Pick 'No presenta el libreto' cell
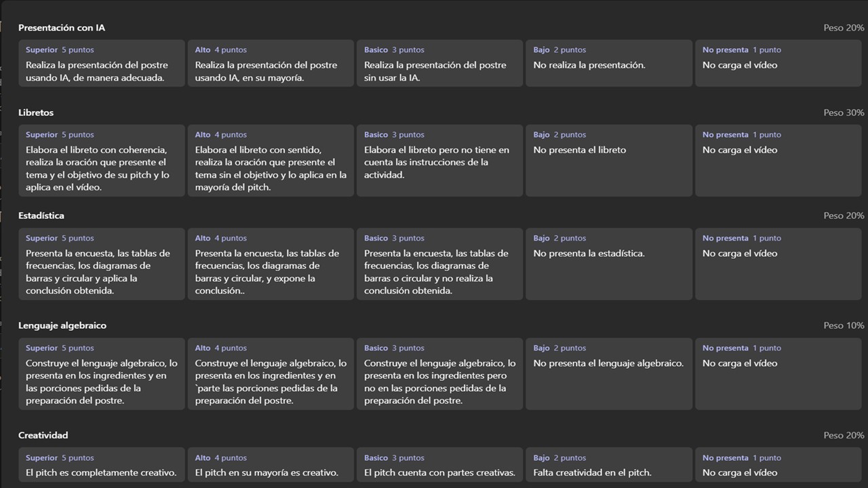The width and height of the screenshot is (868, 488). coord(609,161)
